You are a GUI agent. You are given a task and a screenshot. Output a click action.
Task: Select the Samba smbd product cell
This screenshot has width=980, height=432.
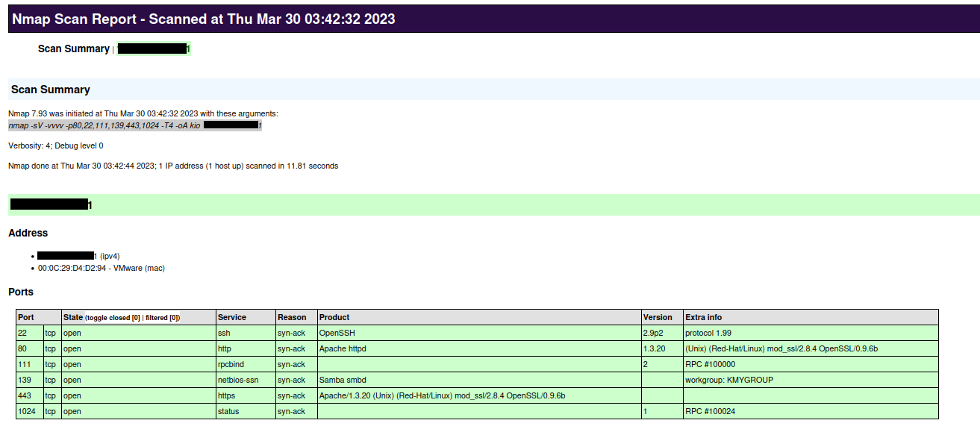point(343,380)
